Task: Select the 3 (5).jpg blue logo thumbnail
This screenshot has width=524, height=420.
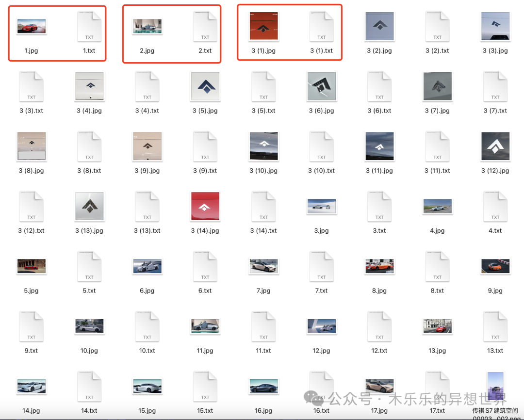Action: 205,86
